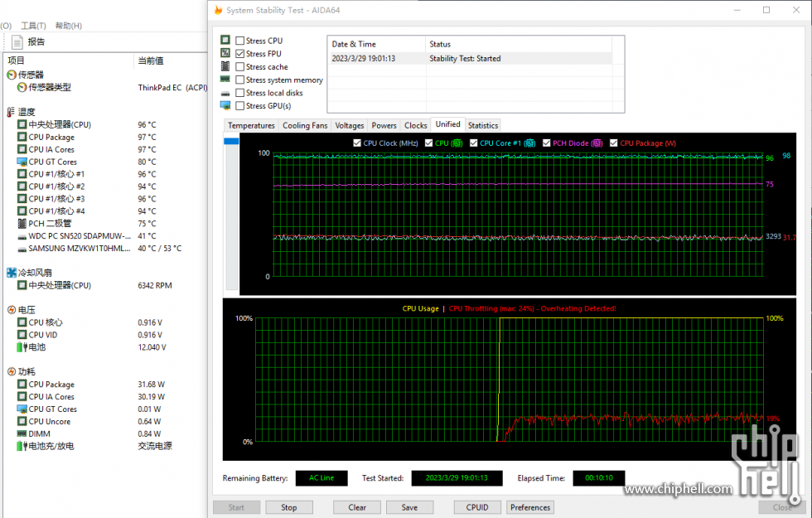Enable the Stress GPU(s) checkbox
Image resolution: width=812 pixels, height=518 pixels.
click(239, 106)
